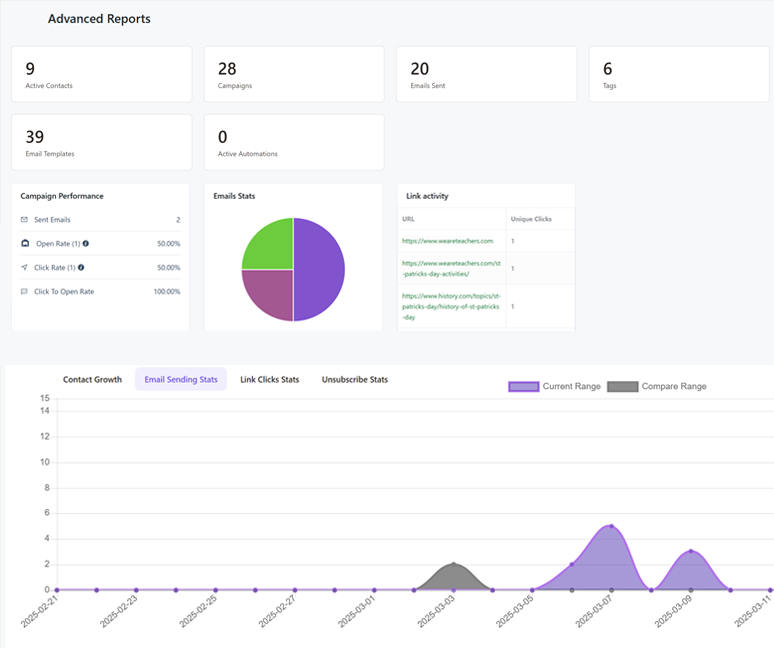Open the st-patricks-day-activities link

point(448,268)
